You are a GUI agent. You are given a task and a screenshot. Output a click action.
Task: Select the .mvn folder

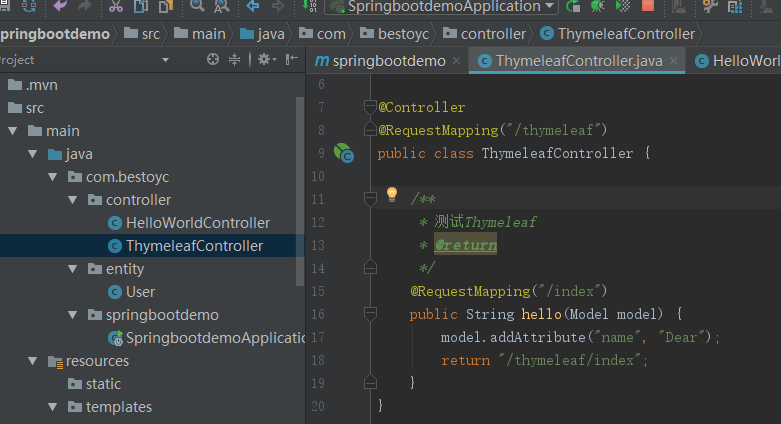pyautogui.click(x=33, y=85)
